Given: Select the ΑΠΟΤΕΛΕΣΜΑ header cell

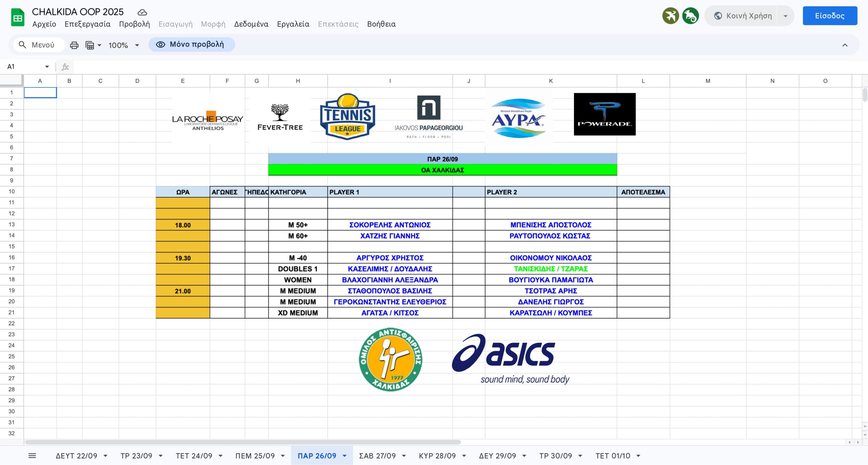Looking at the screenshot, I should [643, 192].
